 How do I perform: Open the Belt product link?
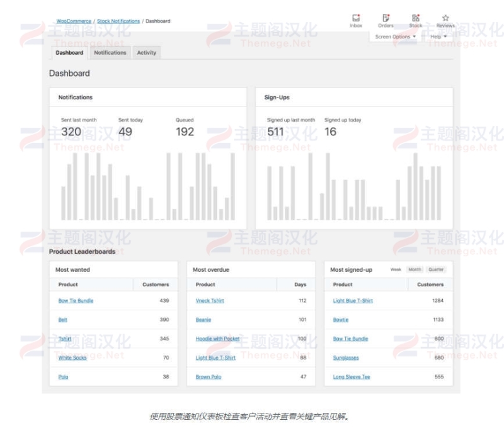coord(62,320)
